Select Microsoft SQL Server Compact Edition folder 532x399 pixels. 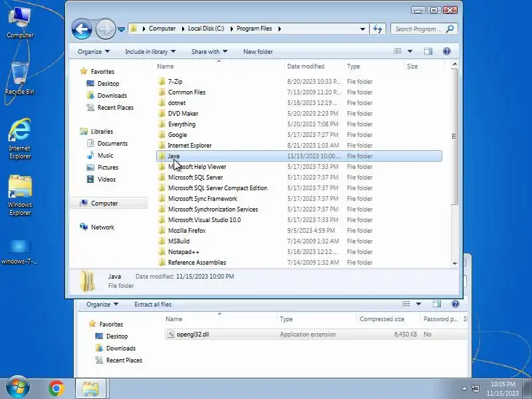point(217,188)
